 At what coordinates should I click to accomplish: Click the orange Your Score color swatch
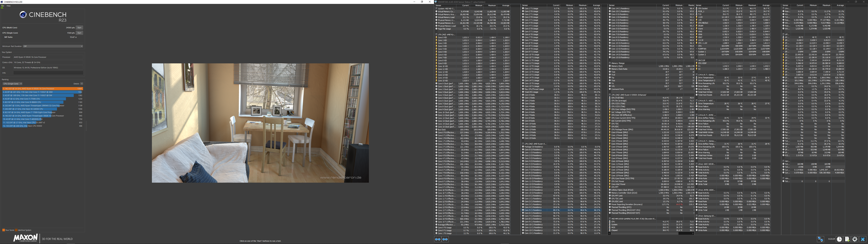(3, 230)
